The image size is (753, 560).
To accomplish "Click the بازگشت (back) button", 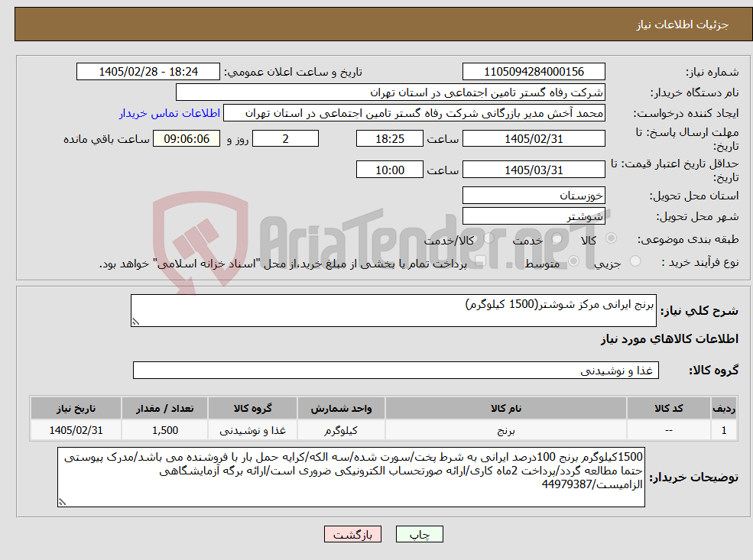I will (352, 534).
